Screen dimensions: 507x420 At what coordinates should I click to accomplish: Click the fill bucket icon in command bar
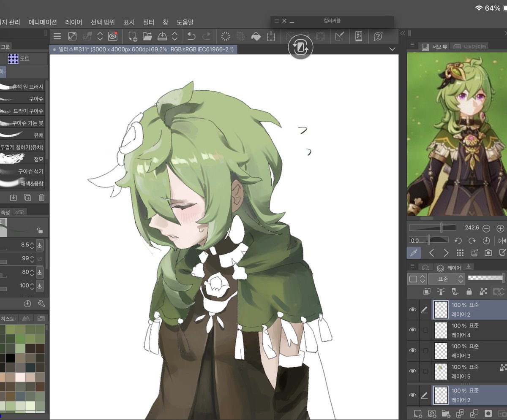point(256,36)
